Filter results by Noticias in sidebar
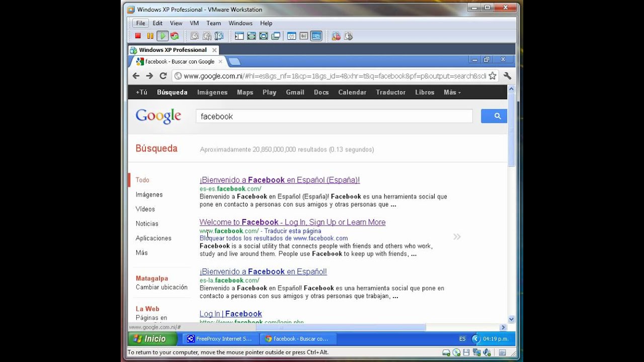This screenshot has width=644, height=362. (x=147, y=224)
